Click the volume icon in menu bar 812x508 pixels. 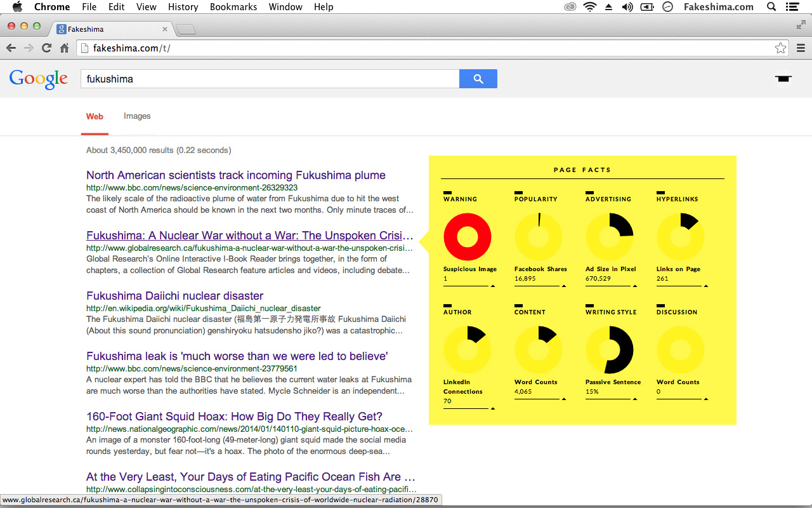pyautogui.click(x=627, y=7)
